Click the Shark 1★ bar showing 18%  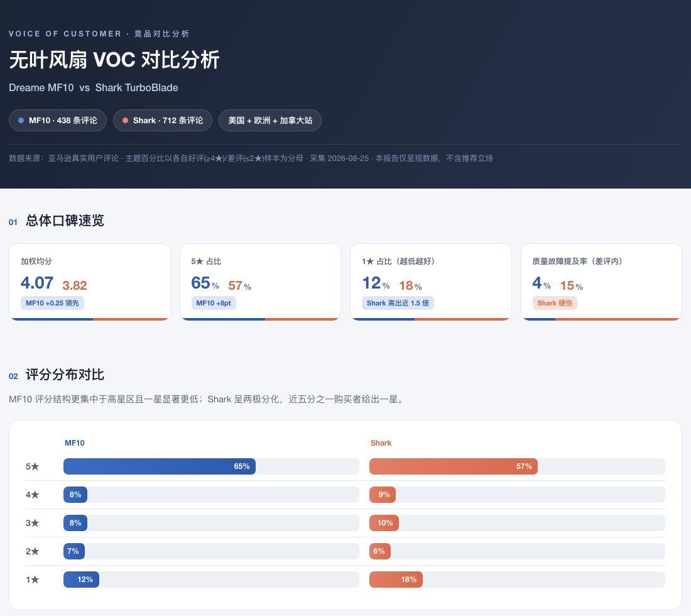click(396, 580)
